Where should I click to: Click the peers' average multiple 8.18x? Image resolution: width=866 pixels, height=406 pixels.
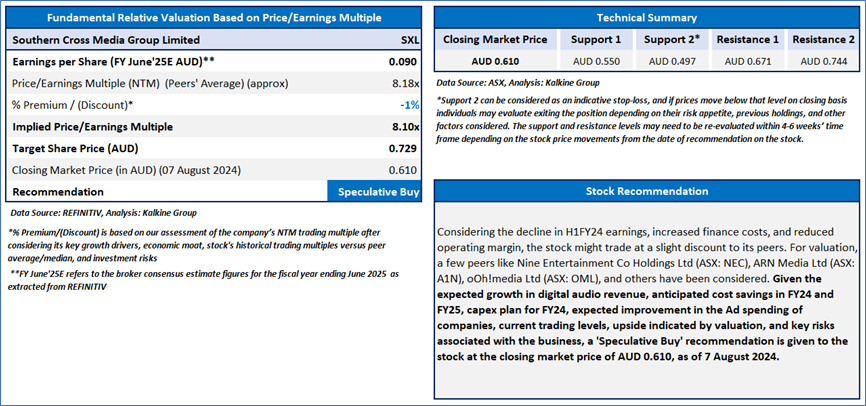(x=404, y=83)
